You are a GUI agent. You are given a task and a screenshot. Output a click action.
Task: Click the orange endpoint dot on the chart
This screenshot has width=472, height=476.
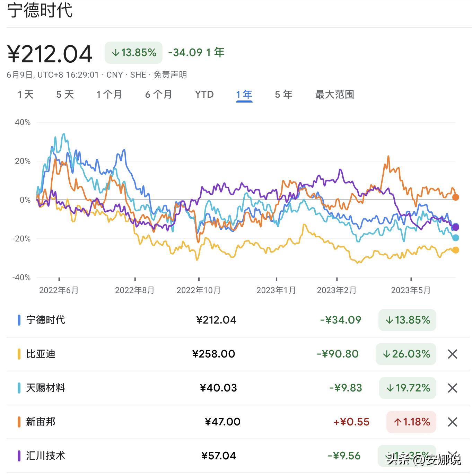456,197
